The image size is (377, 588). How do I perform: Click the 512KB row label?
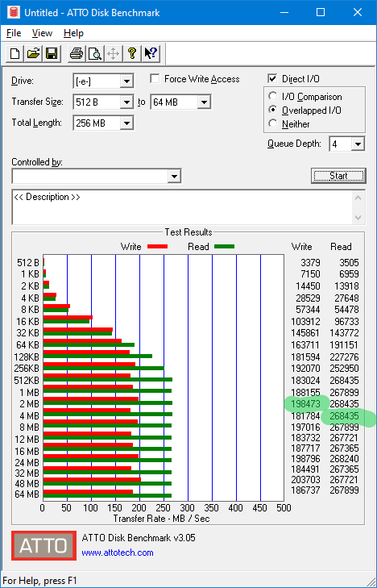[x=27, y=381]
